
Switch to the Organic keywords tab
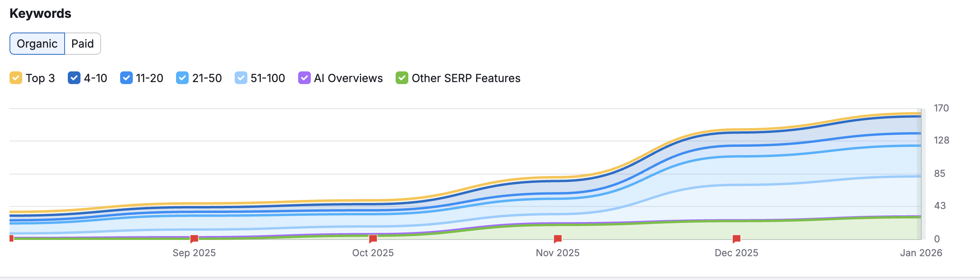pos(37,44)
